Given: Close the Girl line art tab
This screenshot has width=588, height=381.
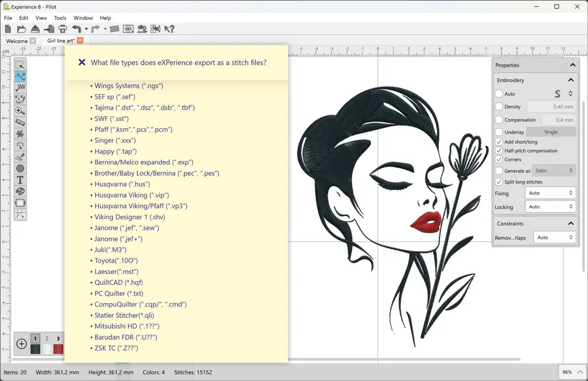Looking at the screenshot, I should (80, 41).
